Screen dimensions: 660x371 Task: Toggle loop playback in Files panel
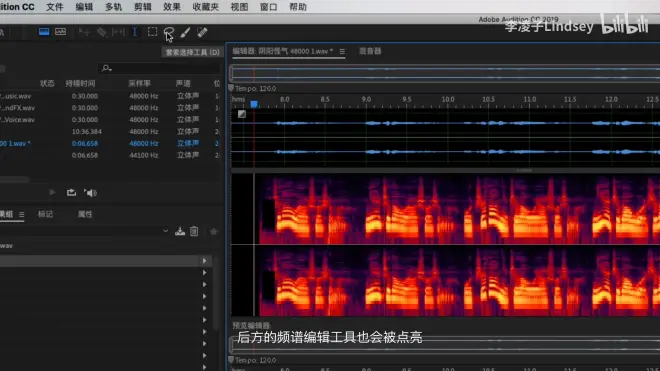point(71,192)
